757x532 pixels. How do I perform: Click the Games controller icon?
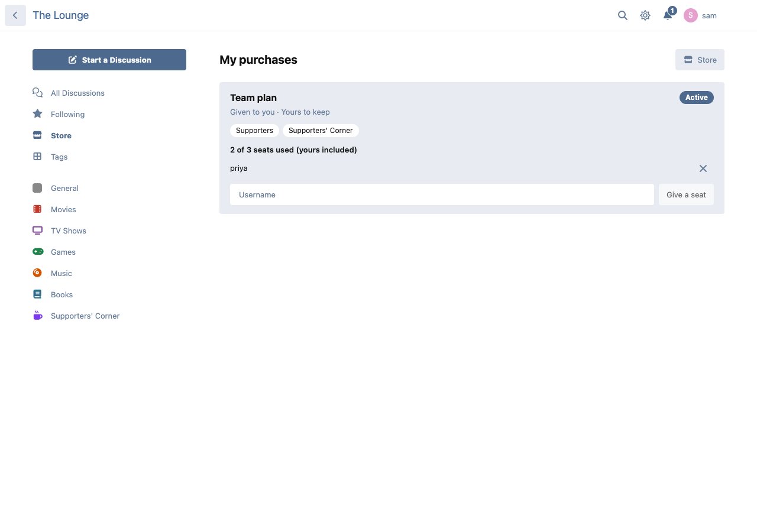(37, 252)
